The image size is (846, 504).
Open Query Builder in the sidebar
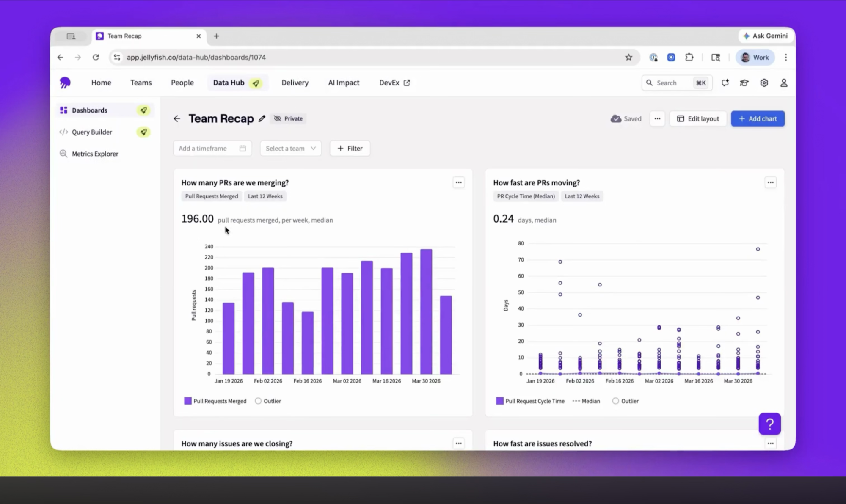pyautogui.click(x=105, y=132)
